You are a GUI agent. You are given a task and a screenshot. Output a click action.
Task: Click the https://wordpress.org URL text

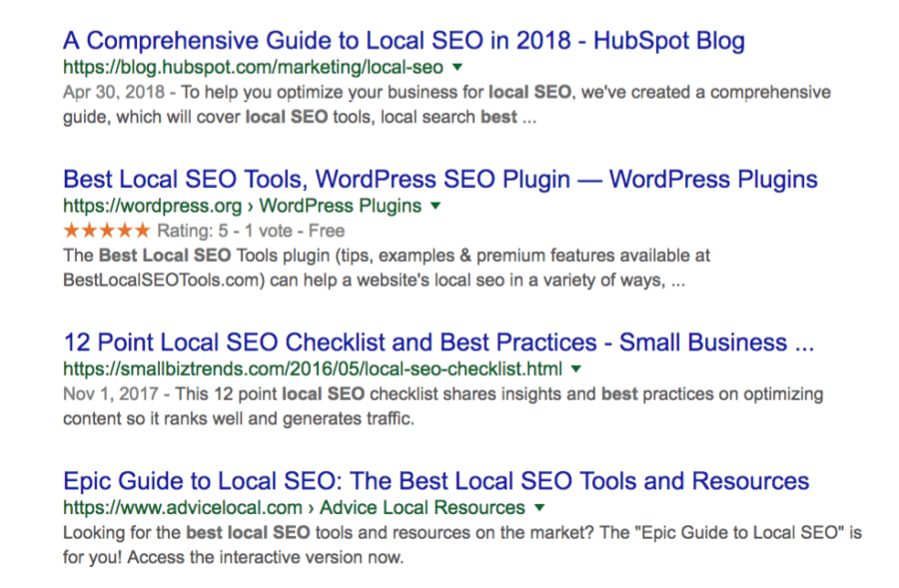pos(152,207)
